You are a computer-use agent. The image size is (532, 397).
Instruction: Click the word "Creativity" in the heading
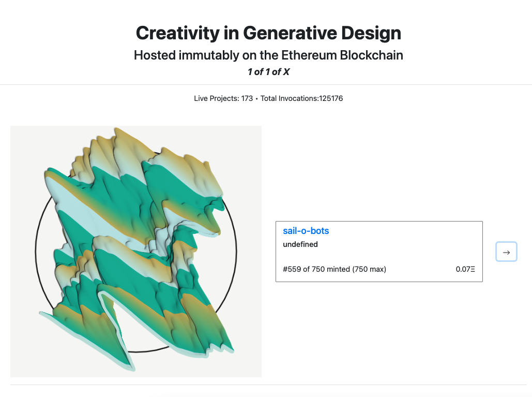(x=178, y=33)
